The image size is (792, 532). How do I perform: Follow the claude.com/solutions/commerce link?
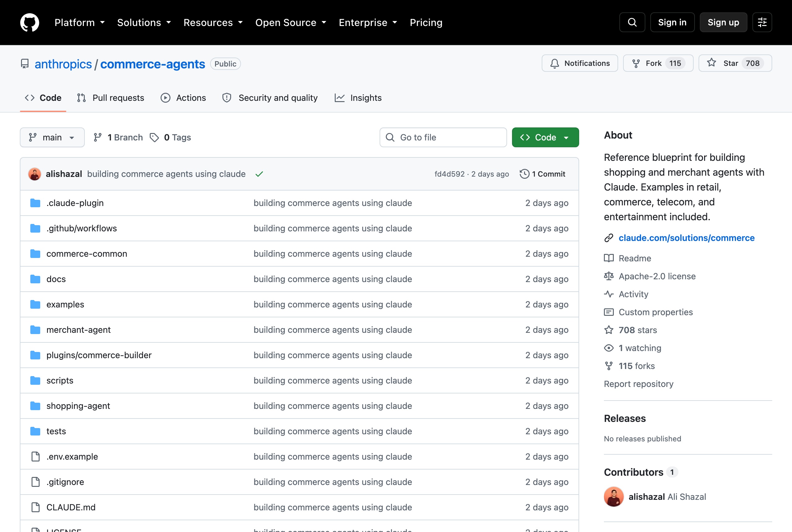pos(686,238)
